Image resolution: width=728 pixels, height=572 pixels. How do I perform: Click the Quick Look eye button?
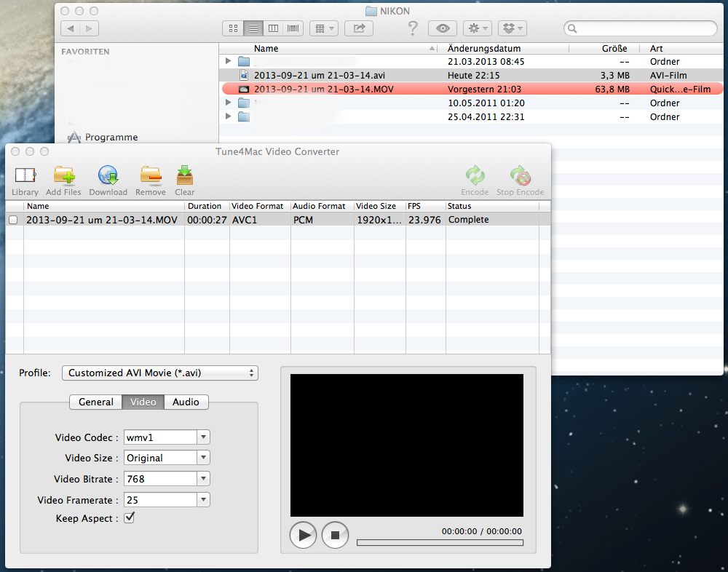(443, 28)
